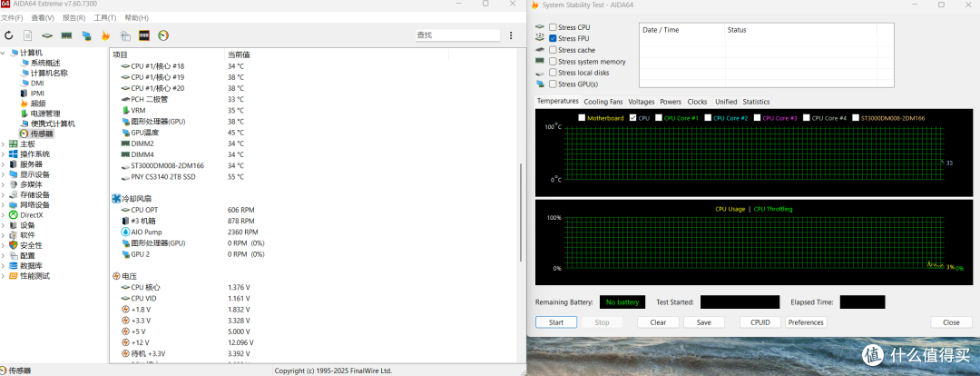Open the three-dot menu beside search
This screenshot has width=980, height=376.
coord(511,35)
